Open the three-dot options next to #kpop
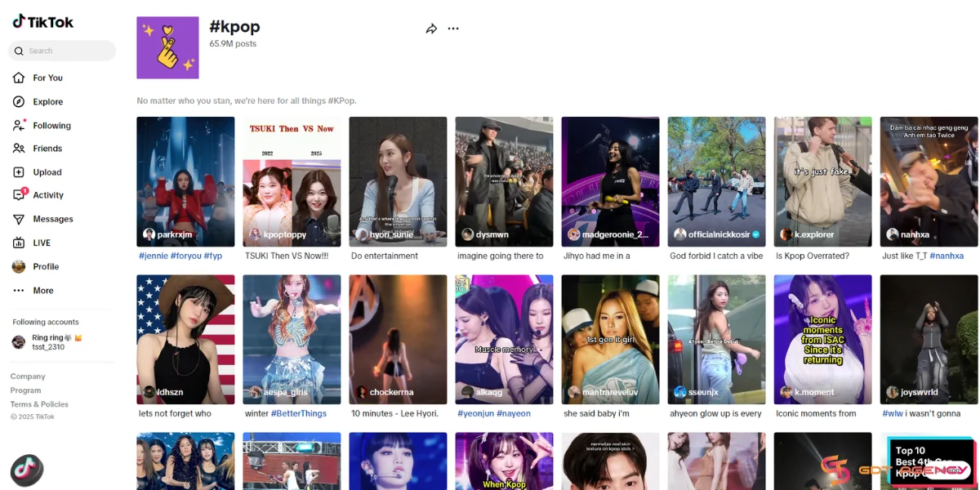Screen dimensions: 980x490 (x=453, y=29)
